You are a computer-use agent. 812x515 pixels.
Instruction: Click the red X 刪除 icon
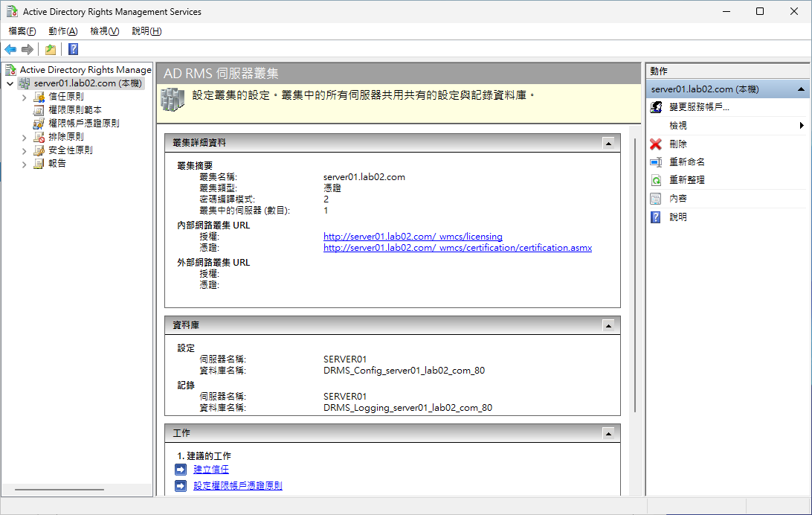656,144
